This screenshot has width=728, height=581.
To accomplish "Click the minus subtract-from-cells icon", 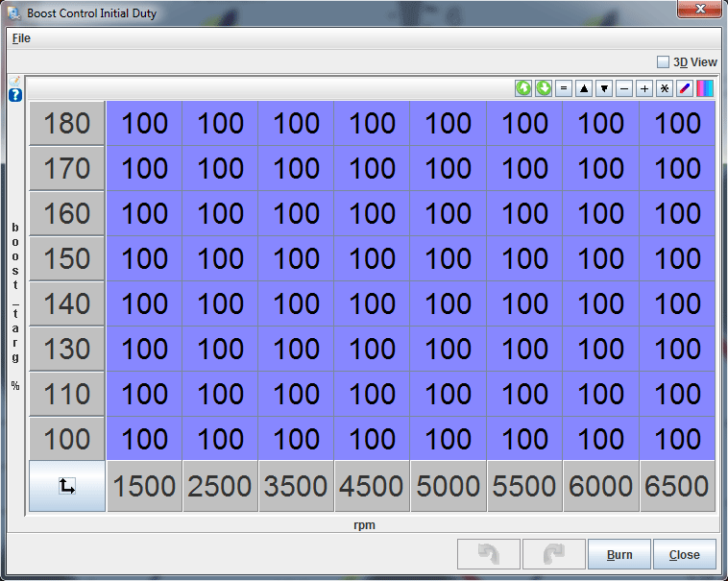I will coord(624,88).
